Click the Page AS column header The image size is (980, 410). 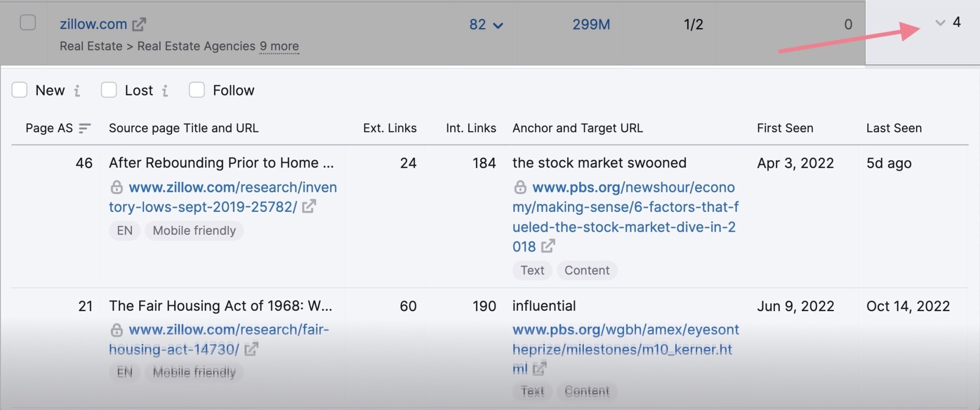[49, 128]
